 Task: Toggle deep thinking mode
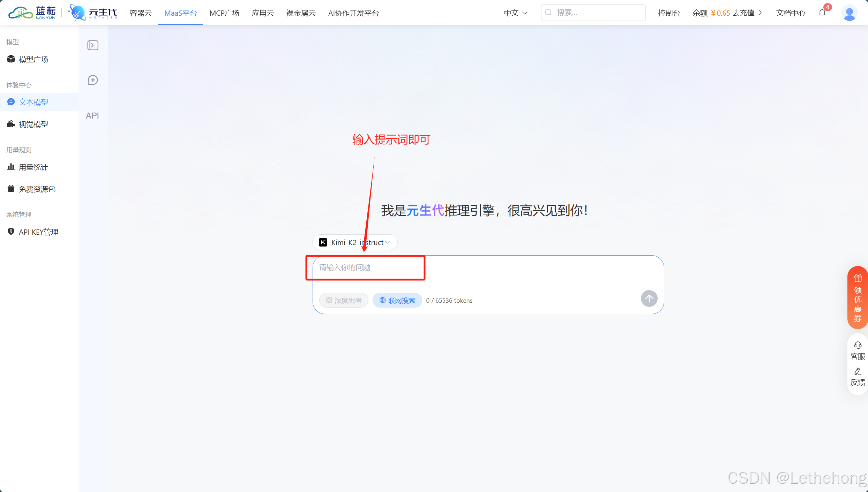point(344,300)
